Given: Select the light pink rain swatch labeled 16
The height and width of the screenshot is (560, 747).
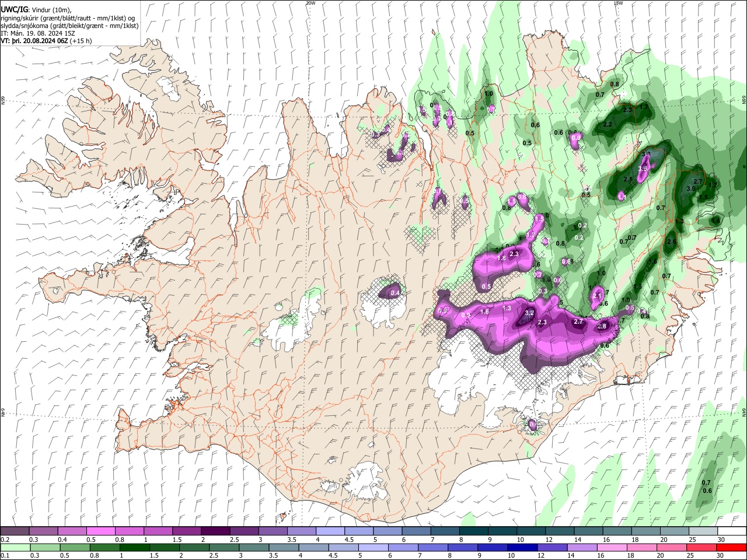Looking at the screenshot, I should coord(612,547).
